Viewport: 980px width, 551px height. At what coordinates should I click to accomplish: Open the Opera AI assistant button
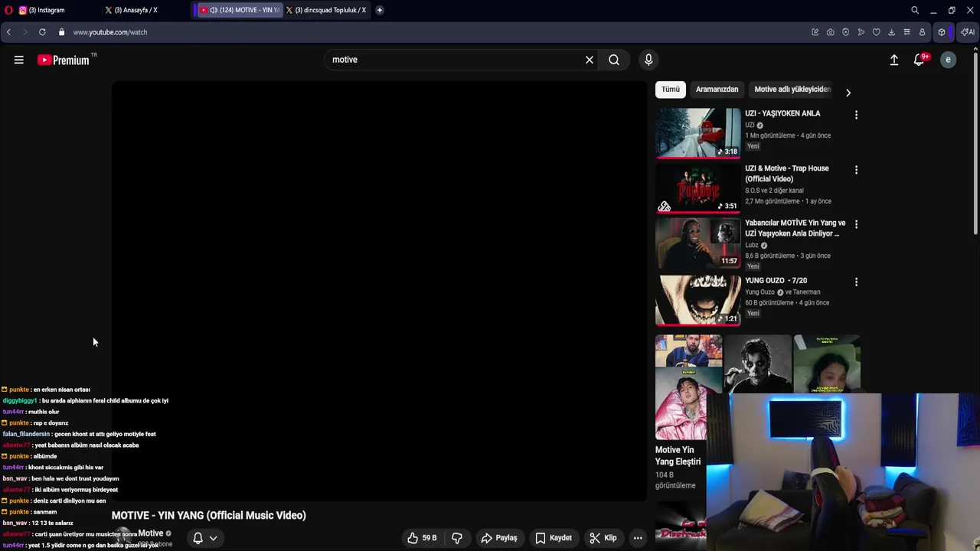[968, 32]
